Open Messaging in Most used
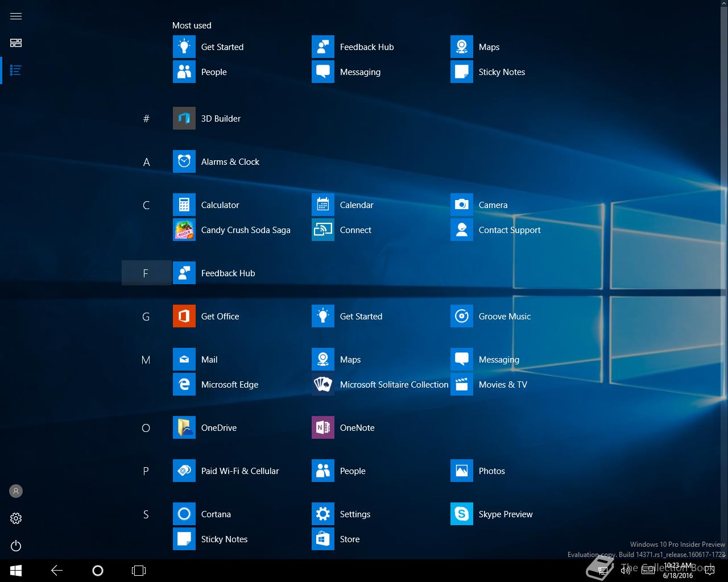The width and height of the screenshot is (728, 582). coord(346,72)
